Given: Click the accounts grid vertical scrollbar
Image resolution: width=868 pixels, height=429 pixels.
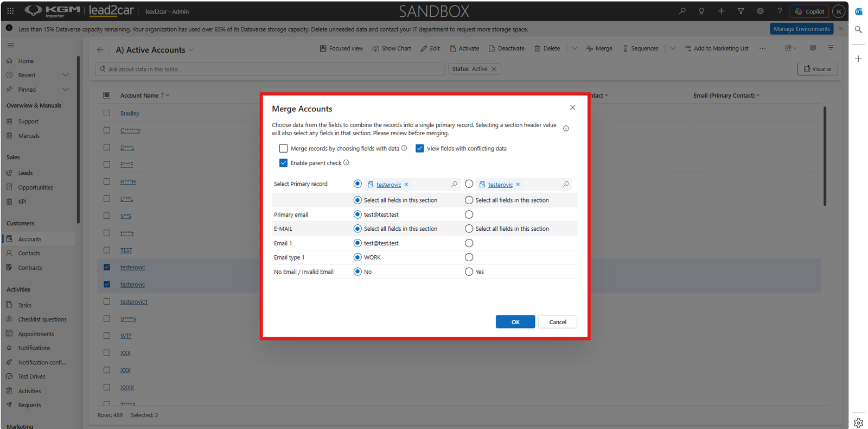Looking at the screenshot, I should [825, 156].
